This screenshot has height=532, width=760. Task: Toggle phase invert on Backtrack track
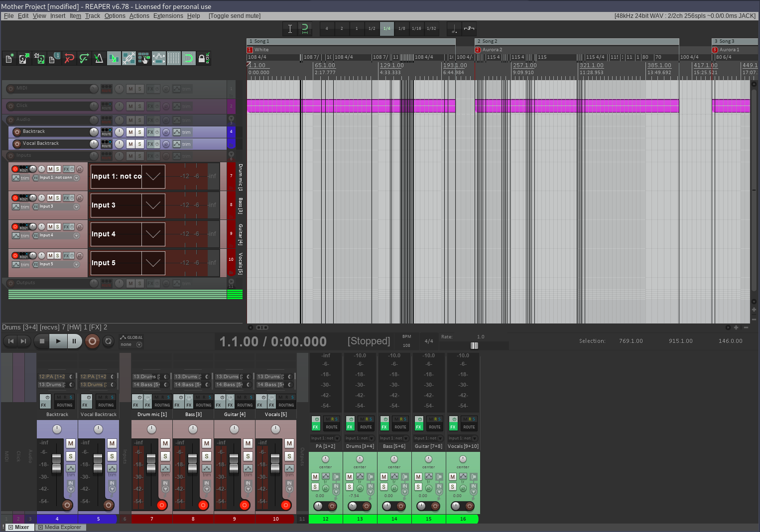pos(166,132)
